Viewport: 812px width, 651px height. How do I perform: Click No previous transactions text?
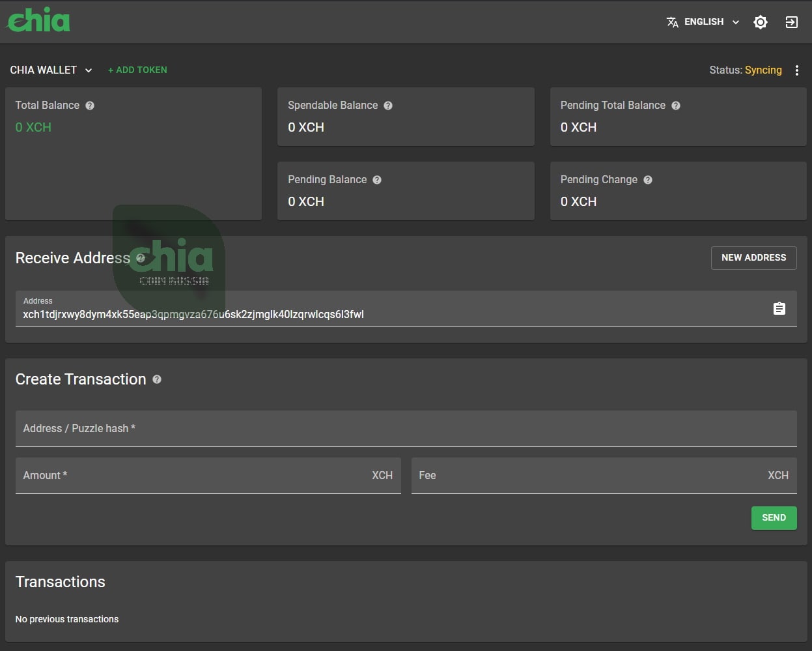click(x=67, y=619)
